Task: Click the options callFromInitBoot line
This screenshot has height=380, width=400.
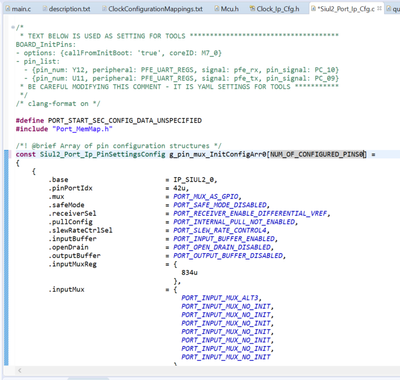Action: (119, 53)
